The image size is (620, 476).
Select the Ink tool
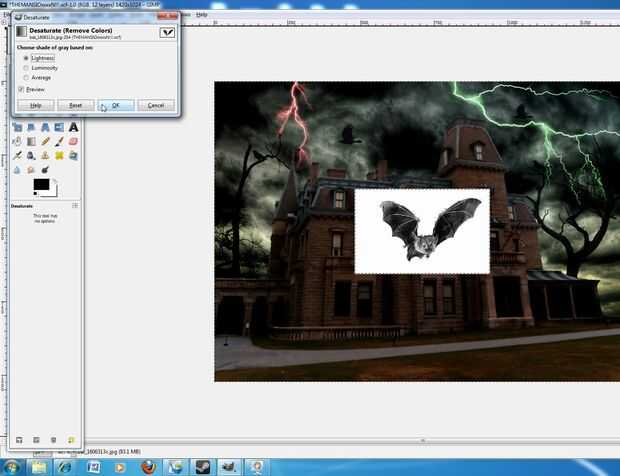31,155
